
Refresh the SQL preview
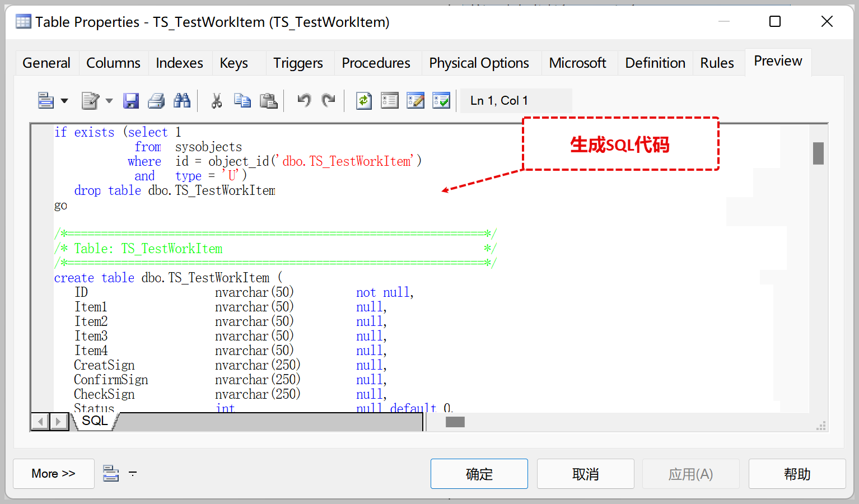(364, 101)
